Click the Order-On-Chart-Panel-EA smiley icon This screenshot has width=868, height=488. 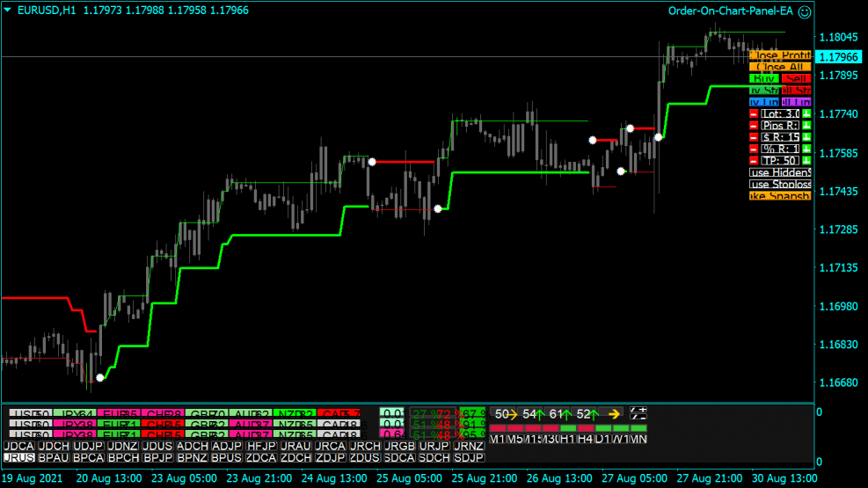click(x=805, y=11)
